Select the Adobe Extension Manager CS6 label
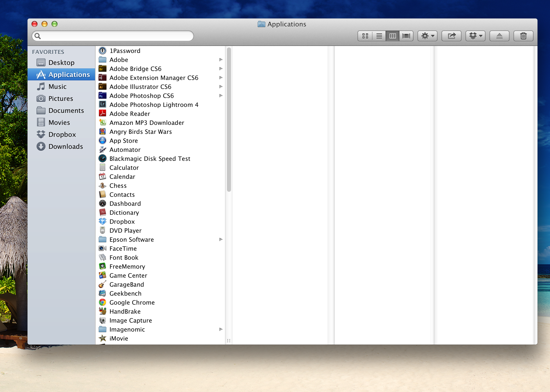The height and width of the screenshot is (392, 550). (x=154, y=78)
